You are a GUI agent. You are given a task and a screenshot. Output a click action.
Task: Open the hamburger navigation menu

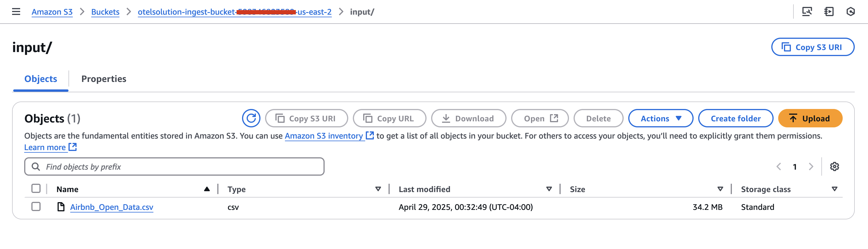tap(16, 12)
